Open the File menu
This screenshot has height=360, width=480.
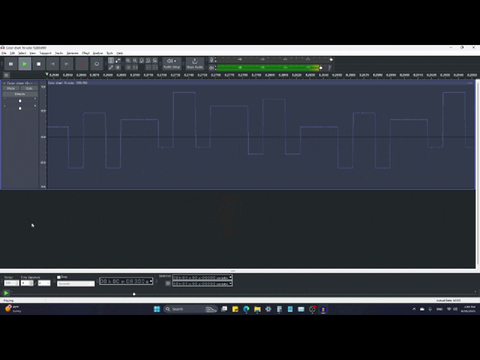(x=4, y=53)
